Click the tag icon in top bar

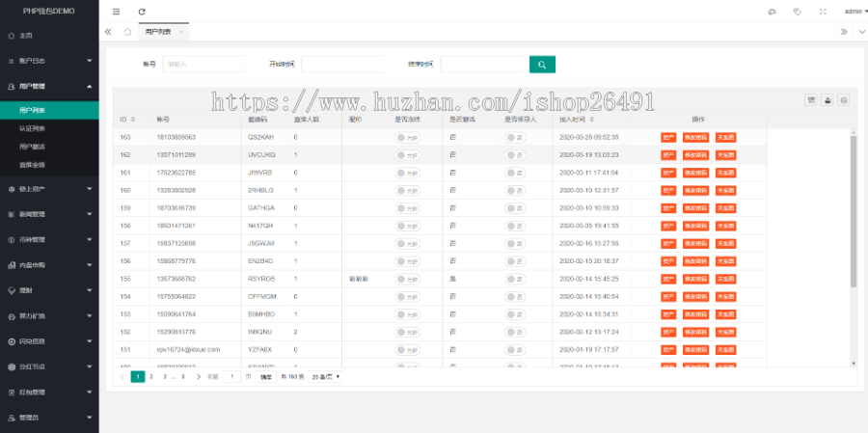point(797,12)
